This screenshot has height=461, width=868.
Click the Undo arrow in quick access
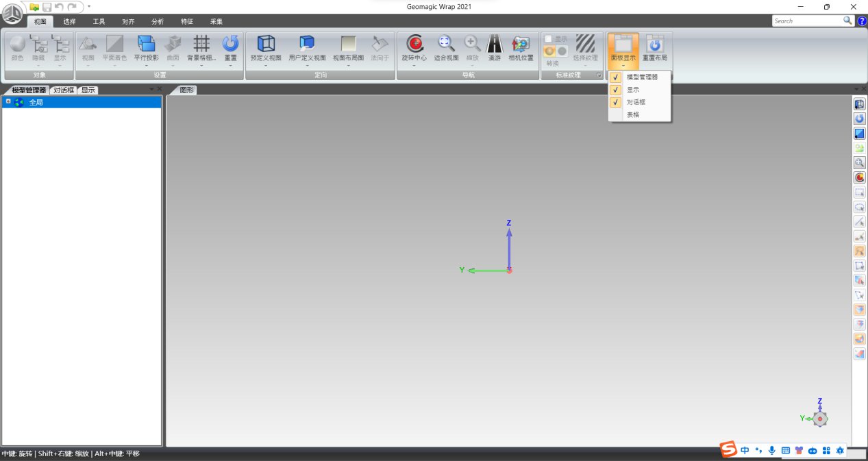pyautogui.click(x=59, y=7)
